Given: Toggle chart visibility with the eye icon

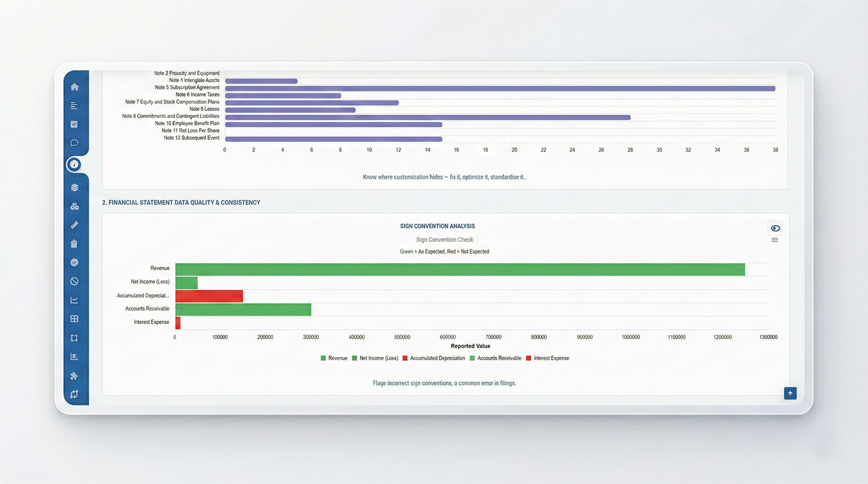Looking at the screenshot, I should click(x=775, y=228).
